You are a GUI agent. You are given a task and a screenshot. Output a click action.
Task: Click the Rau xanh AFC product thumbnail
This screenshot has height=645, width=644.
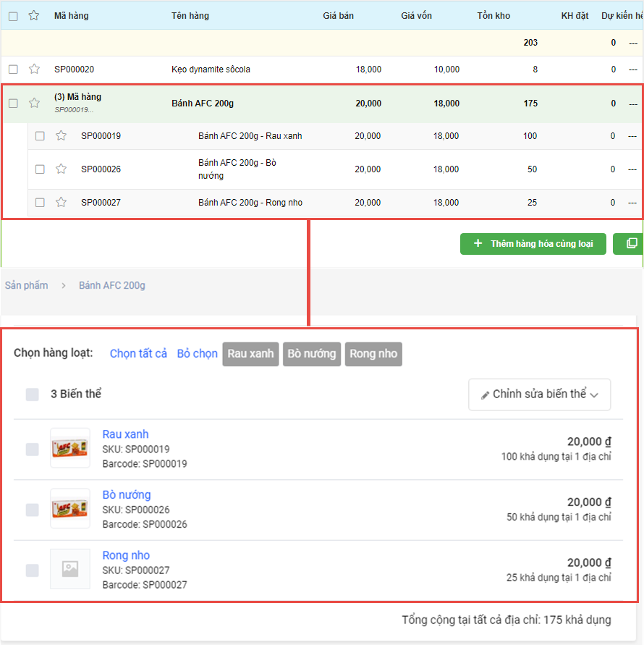(x=70, y=448)
